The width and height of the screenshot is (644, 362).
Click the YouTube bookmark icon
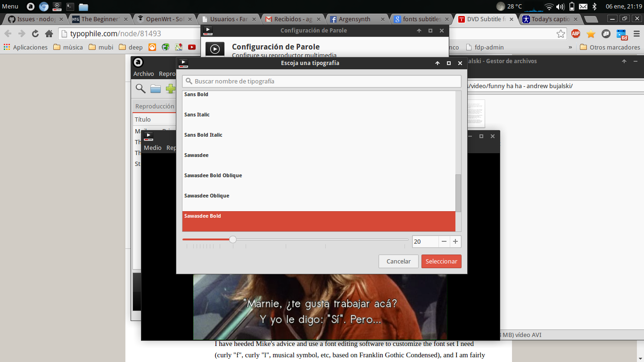tap(191, 47)
